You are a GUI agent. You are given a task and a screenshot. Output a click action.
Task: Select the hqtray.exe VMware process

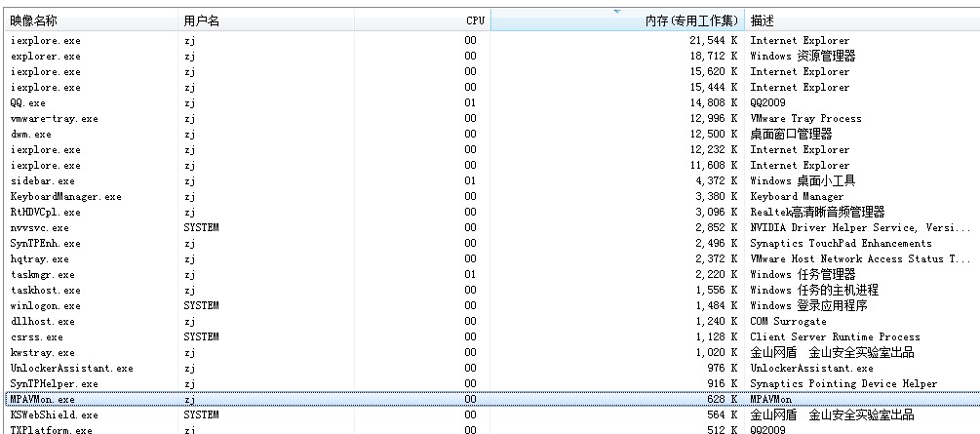point(39,258)
